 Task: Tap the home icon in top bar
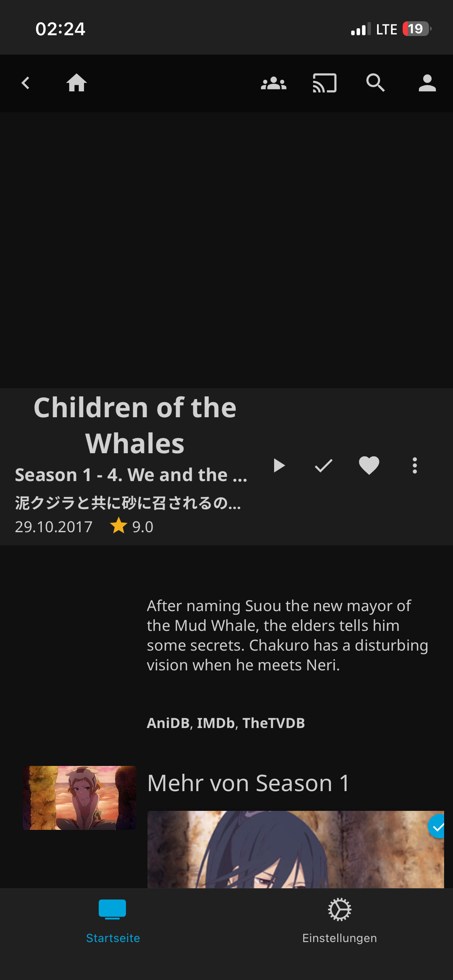pos(77,83)
